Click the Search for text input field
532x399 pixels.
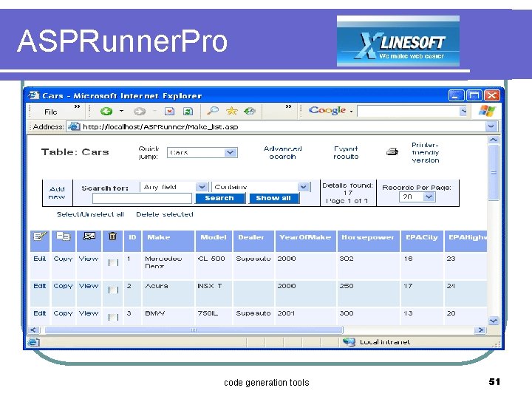coord(142,199)
